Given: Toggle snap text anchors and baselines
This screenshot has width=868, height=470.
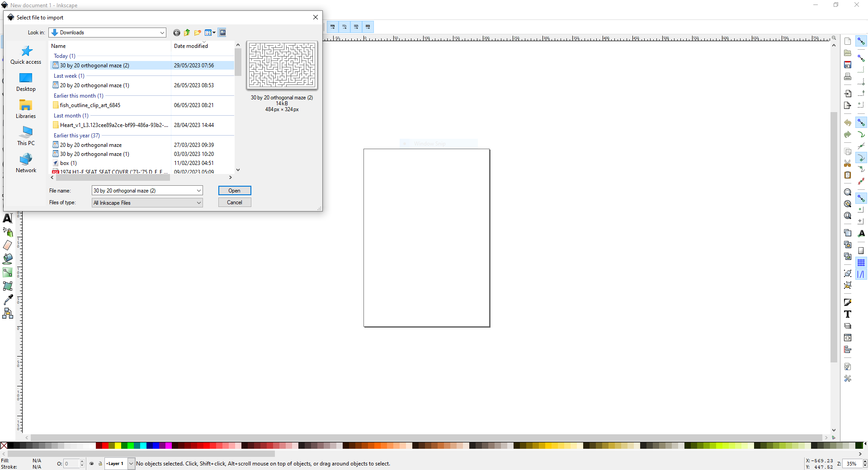Looking at the screenshot, I should (861, 234).
